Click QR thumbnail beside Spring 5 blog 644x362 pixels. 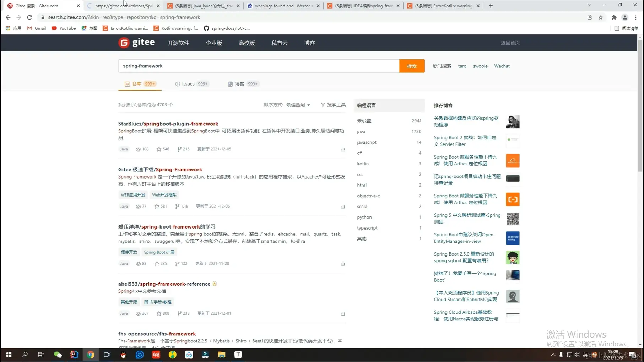513,219
